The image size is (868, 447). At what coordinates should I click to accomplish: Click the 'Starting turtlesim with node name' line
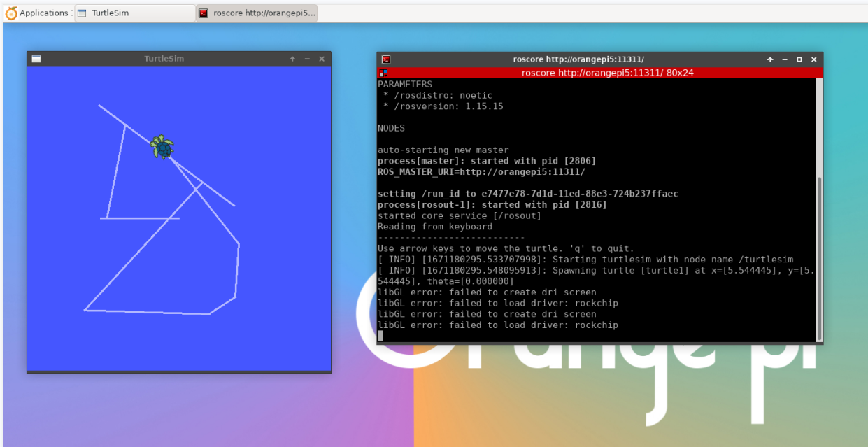click(x=585, y=259)
